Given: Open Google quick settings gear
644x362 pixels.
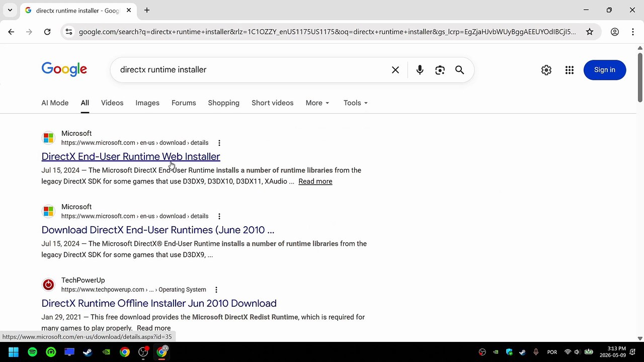Looking at the screenshot, I should coord(546,70).
